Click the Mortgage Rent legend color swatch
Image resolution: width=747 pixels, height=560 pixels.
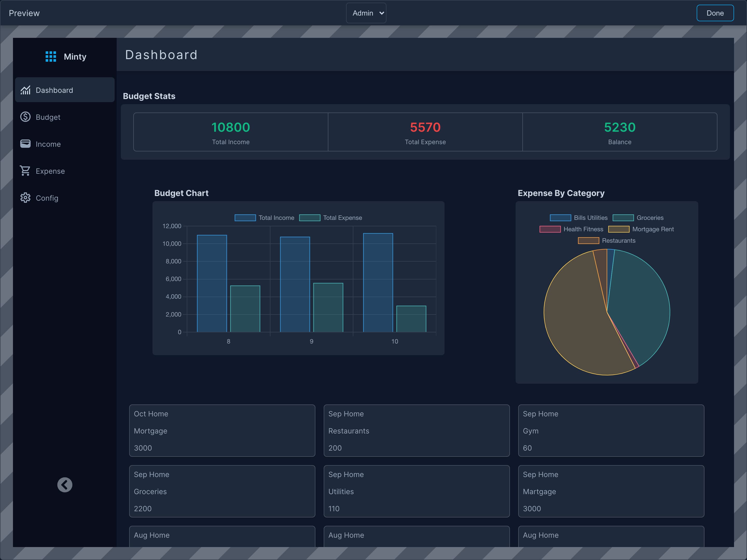click(619, 229)
